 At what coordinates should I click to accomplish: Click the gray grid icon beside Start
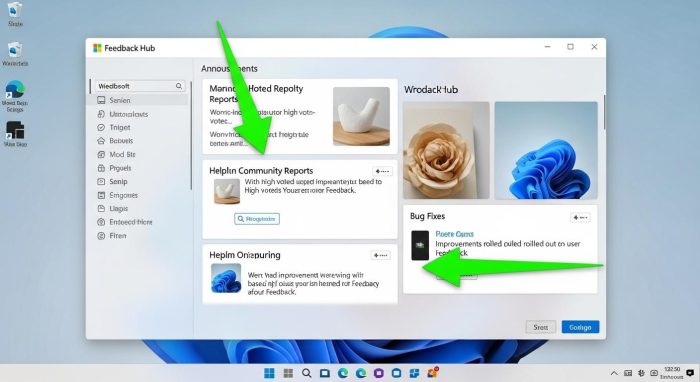click(288, 373)
